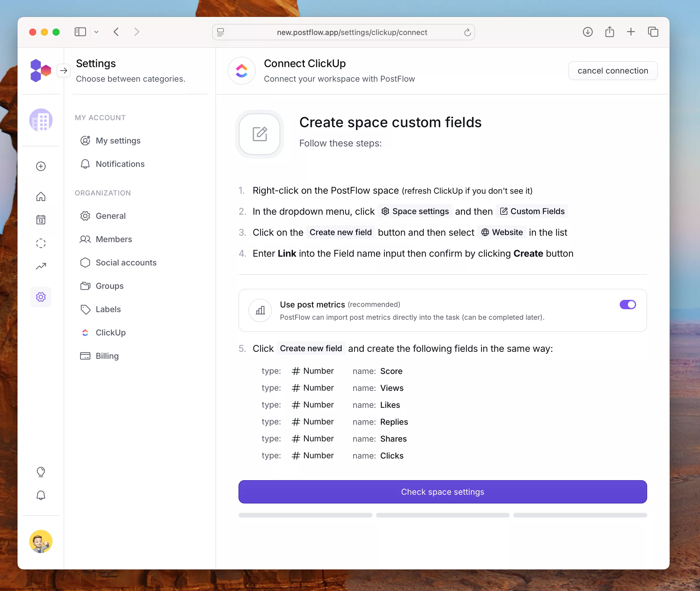Click the second progress step bar
Image resolution: width=700 pixels, height=591 pixels.
coord(443,515)
